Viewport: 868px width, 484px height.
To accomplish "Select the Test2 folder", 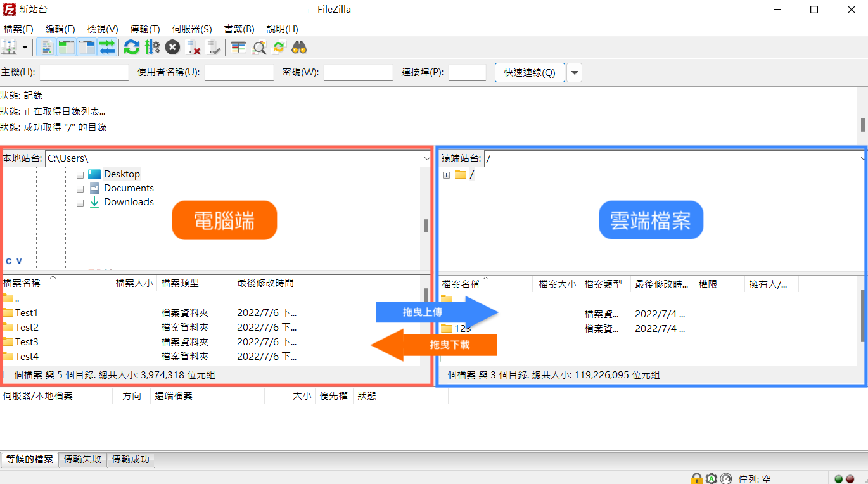I will 27,328.
